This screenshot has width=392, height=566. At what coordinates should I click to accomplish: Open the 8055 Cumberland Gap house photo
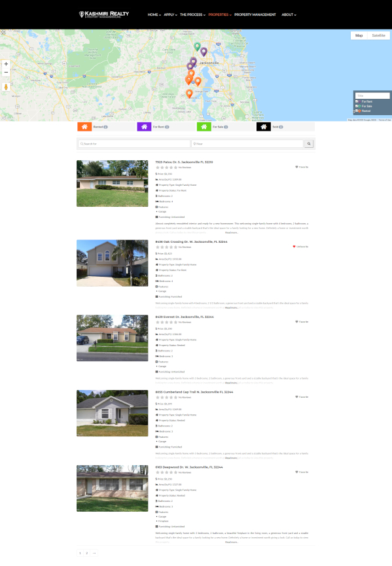[x=113, y=413]
